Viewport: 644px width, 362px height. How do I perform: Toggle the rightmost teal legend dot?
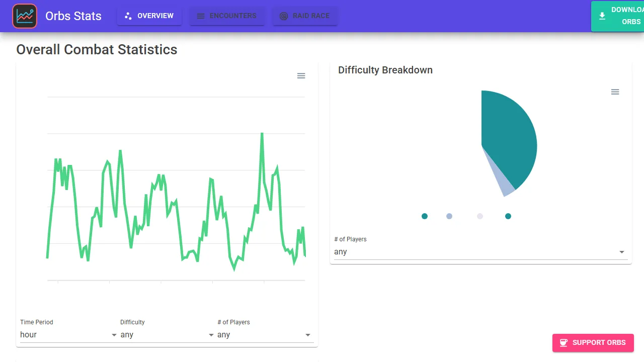click(x=508, y=216)
